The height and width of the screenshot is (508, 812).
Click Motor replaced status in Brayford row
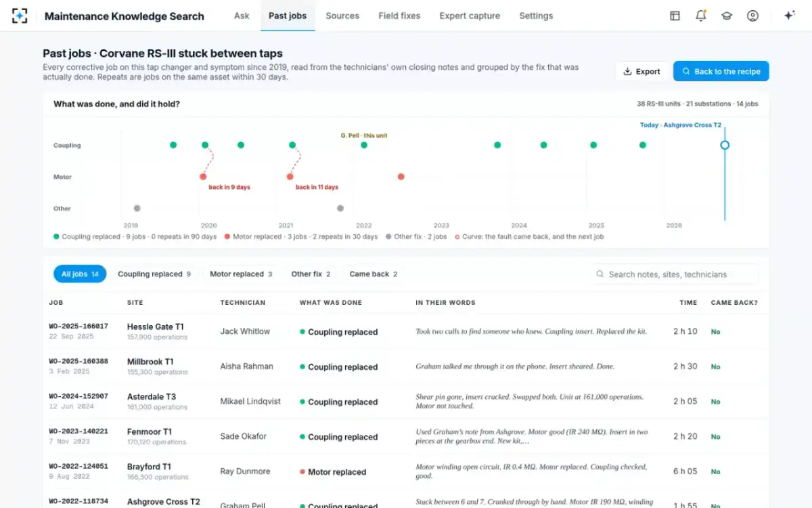(333, 472)
